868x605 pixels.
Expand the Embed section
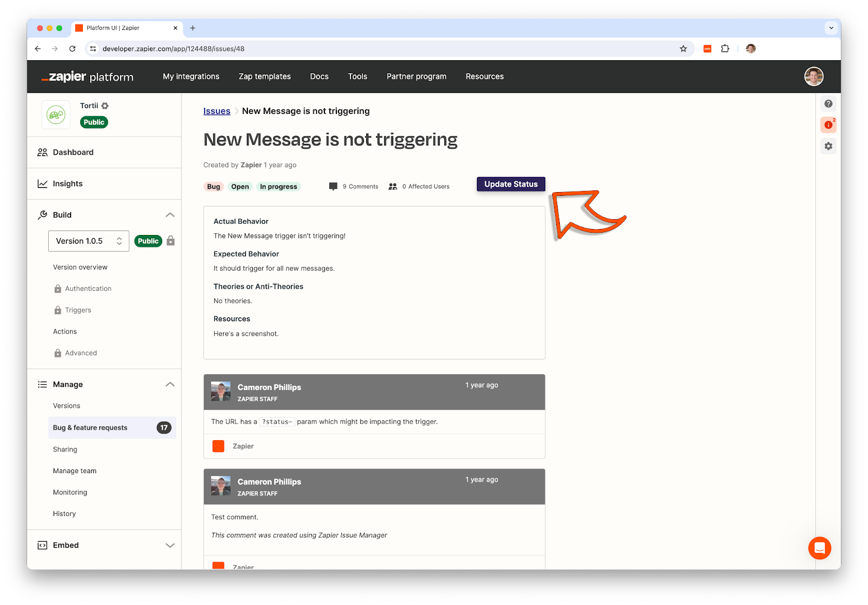pyautogui.click(x=170, y=545)
